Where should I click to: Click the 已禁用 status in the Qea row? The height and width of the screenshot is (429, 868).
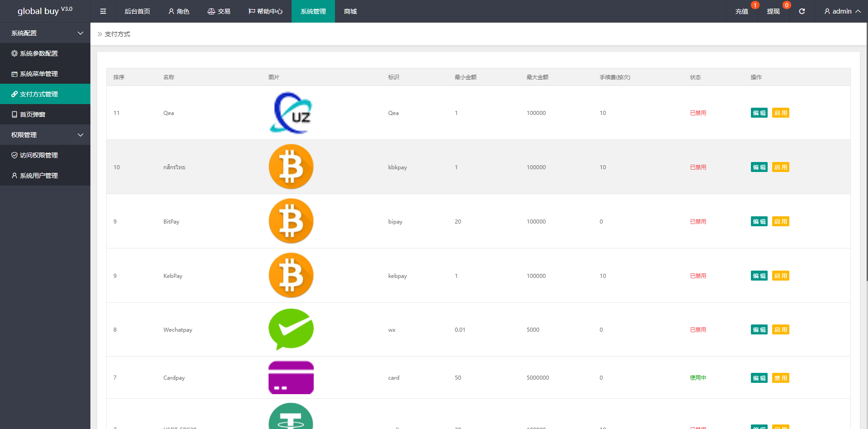(x=698, y=113)
